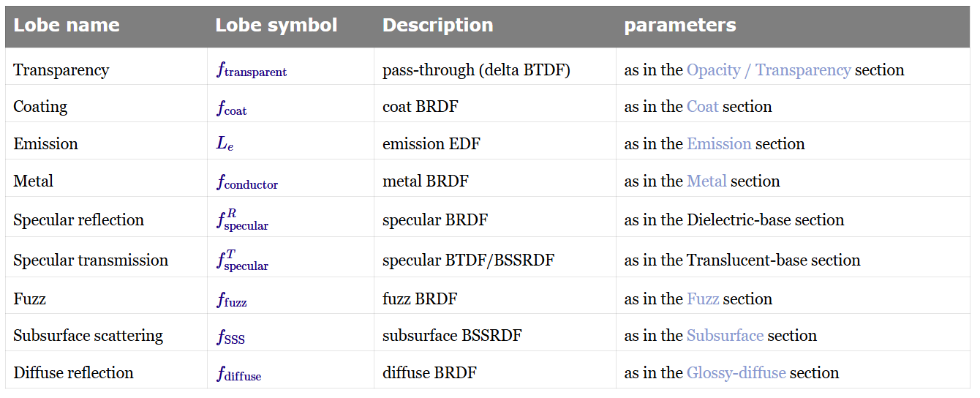Open the Fuzz section link

click(702, 299)
